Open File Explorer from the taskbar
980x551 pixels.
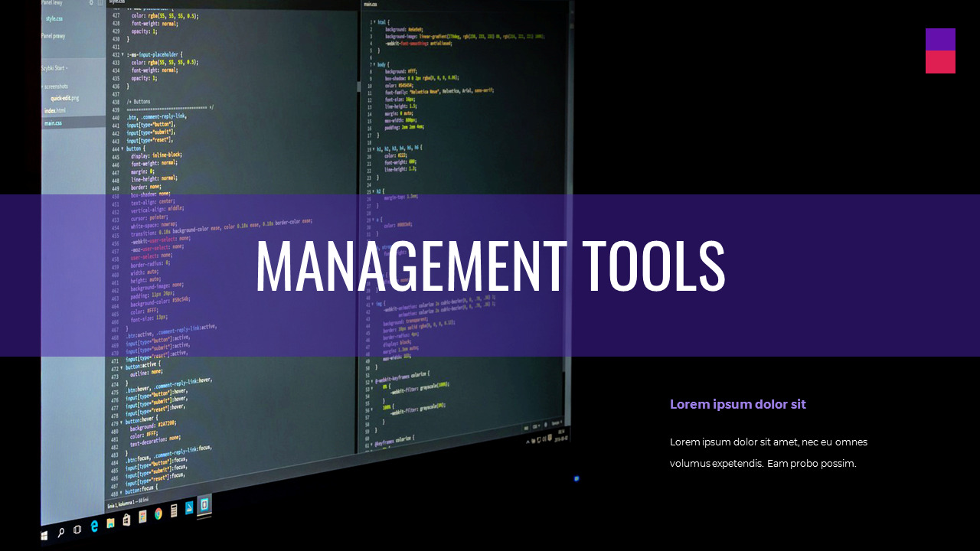[110, 523]
